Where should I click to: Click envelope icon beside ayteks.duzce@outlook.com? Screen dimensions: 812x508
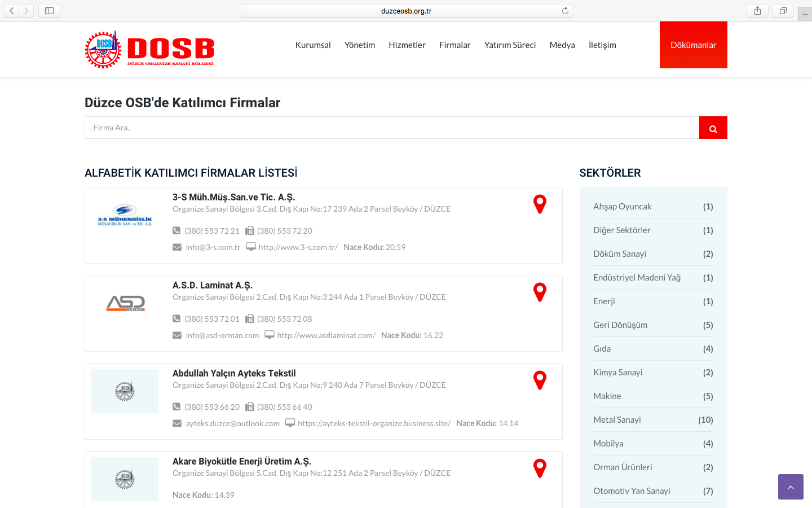pos(177,423)
